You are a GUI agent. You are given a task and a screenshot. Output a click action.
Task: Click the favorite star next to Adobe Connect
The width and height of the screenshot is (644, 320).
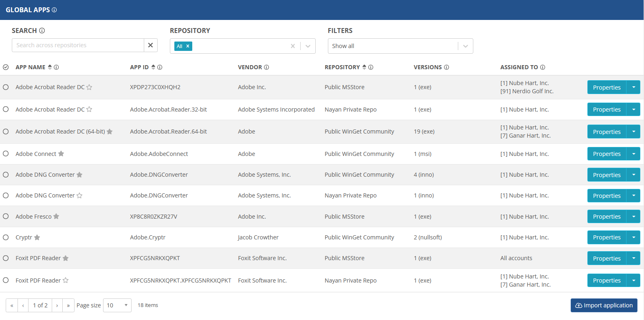[x=61, y=154]
